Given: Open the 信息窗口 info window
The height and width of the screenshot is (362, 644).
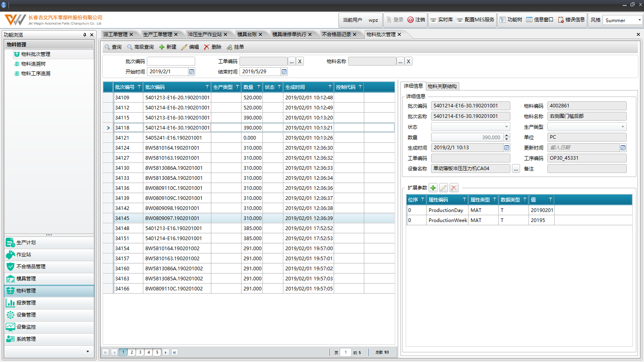Looking at the screenshot, I should point(540,20).
